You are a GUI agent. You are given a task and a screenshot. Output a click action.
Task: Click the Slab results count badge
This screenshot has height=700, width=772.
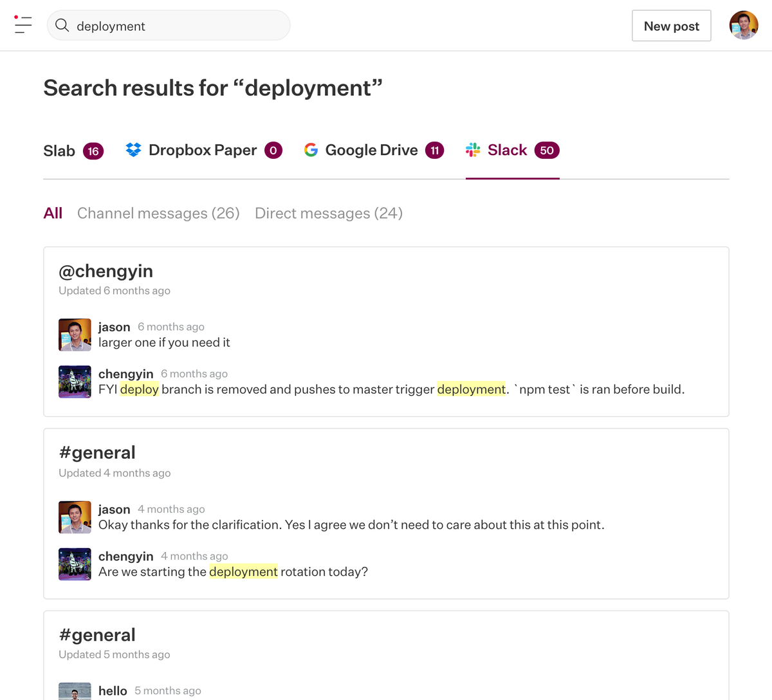click(93, 151)
